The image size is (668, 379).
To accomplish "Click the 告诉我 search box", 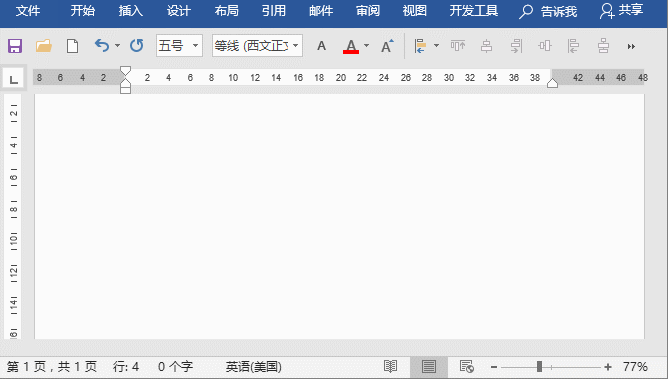I will point(548,11).
